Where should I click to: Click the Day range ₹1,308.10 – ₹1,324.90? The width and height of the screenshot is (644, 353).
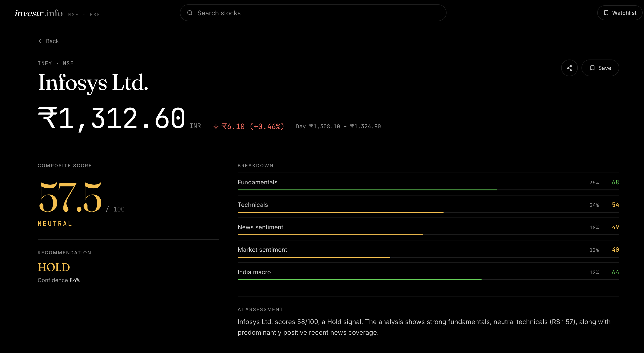[x=338, y=126]
